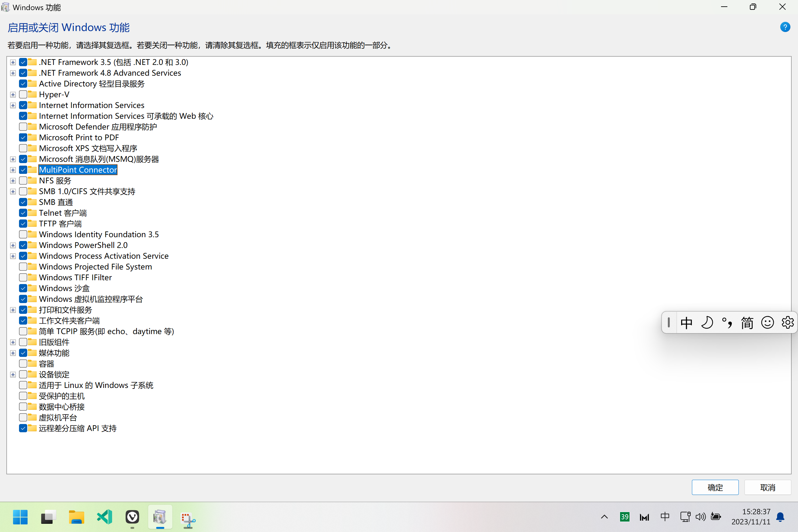This screenshot has width=798, height=532.
Task: Select Windows TIFF IFilter label
Action: (x=75, y=277)
